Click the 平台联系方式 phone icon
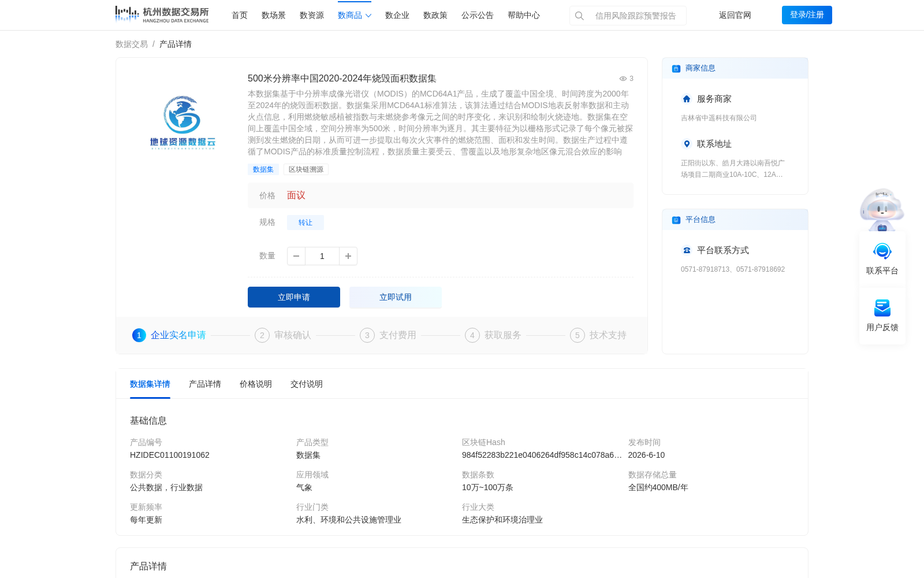The height and width of the screenshot is (578, 924). [x=687, y=250]
